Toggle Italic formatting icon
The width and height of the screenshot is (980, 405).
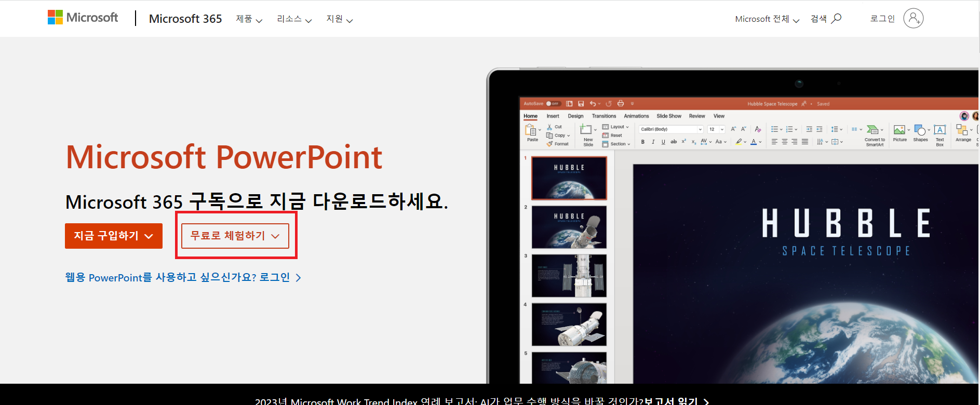(x=653, y=142)
